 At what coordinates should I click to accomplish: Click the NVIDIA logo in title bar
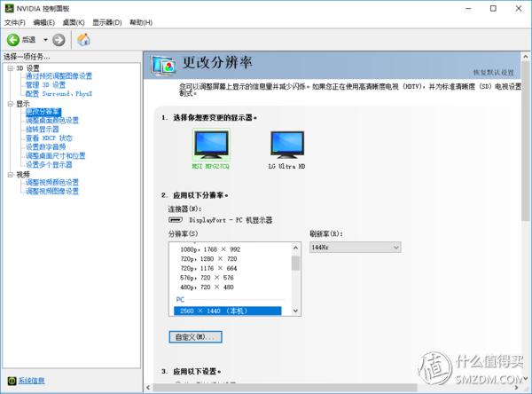[9, 8]
